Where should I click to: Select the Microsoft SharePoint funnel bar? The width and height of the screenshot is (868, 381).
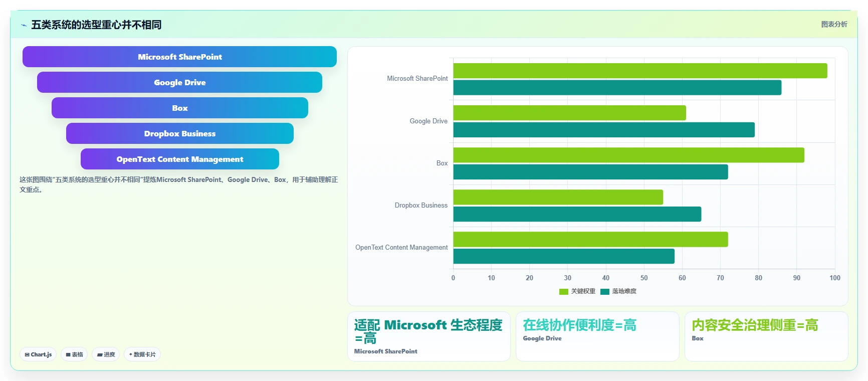click(x=179, y=57)
